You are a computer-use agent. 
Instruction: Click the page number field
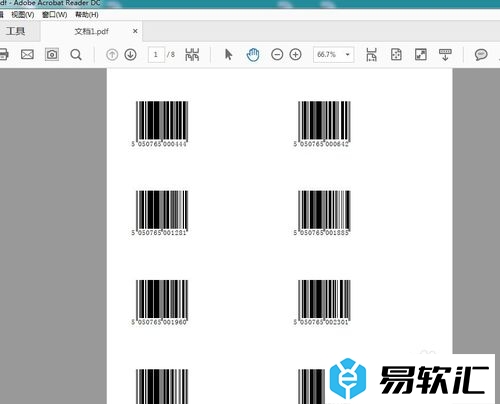[156, 55]
